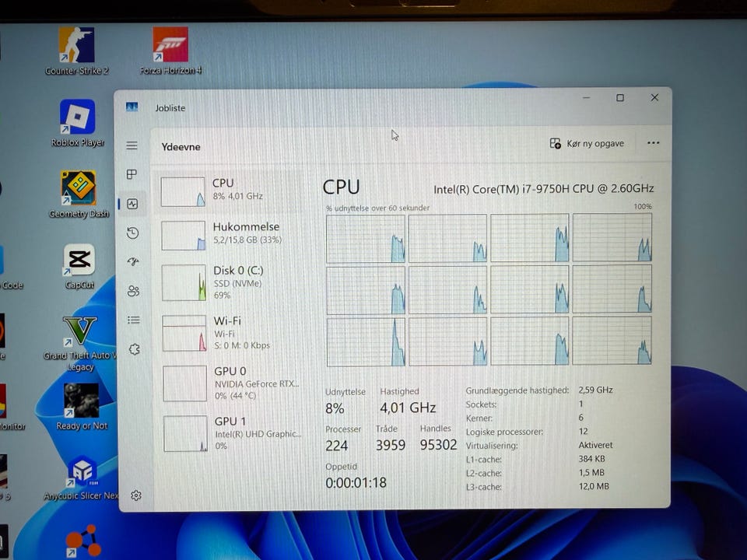Select the GPU 1 Intel UHD Graphics entry
Viewport: 747px width, 560px height.
click(231, 433)
